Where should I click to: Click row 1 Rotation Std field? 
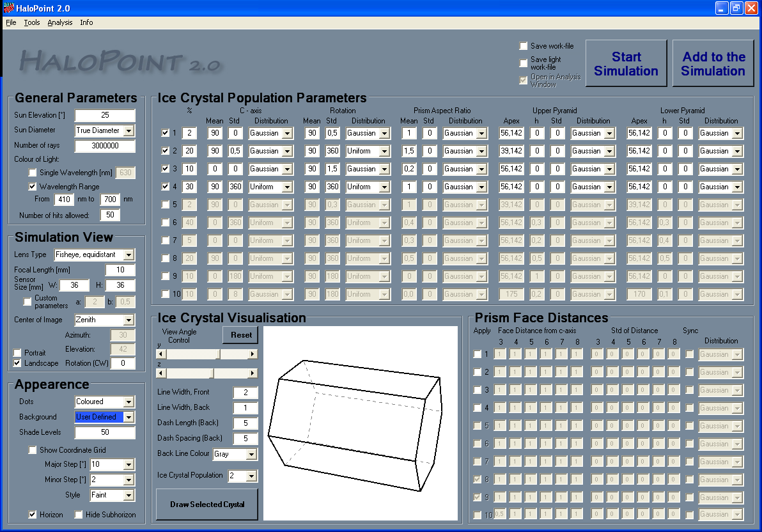point(332,133)
